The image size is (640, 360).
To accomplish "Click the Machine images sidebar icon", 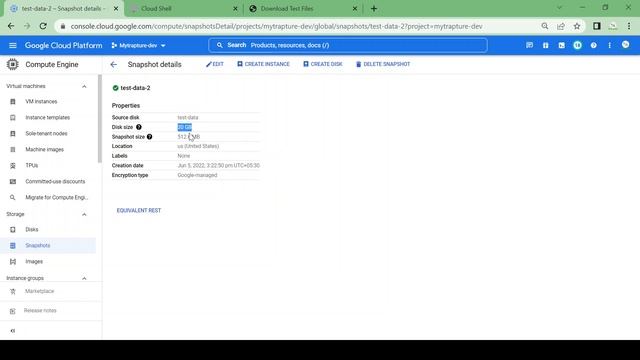I will point(13,149).
